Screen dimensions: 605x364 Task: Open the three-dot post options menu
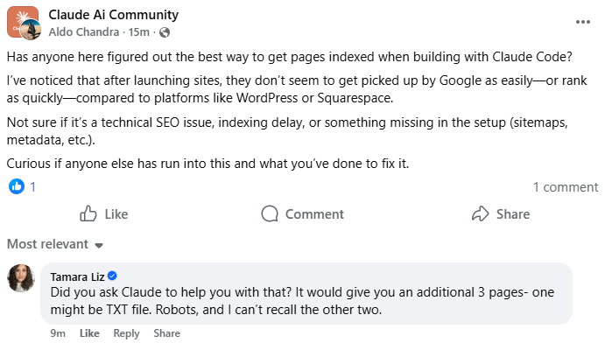coord(583,21)
